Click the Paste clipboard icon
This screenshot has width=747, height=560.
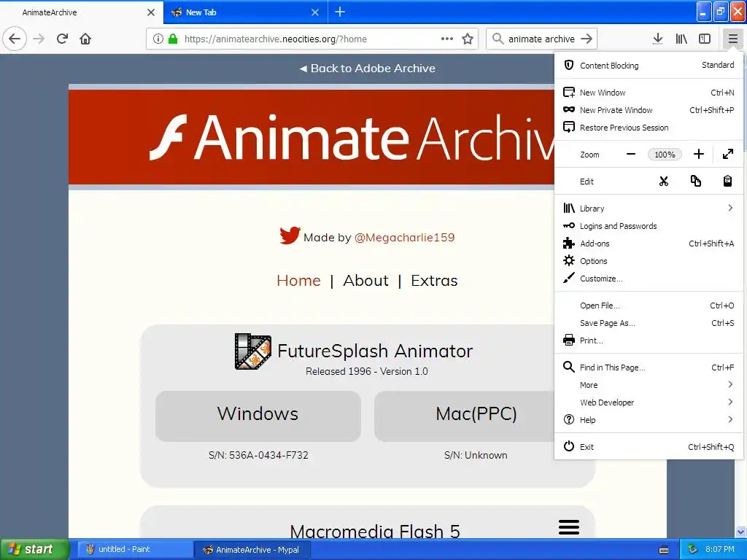(x=727, y=181)
